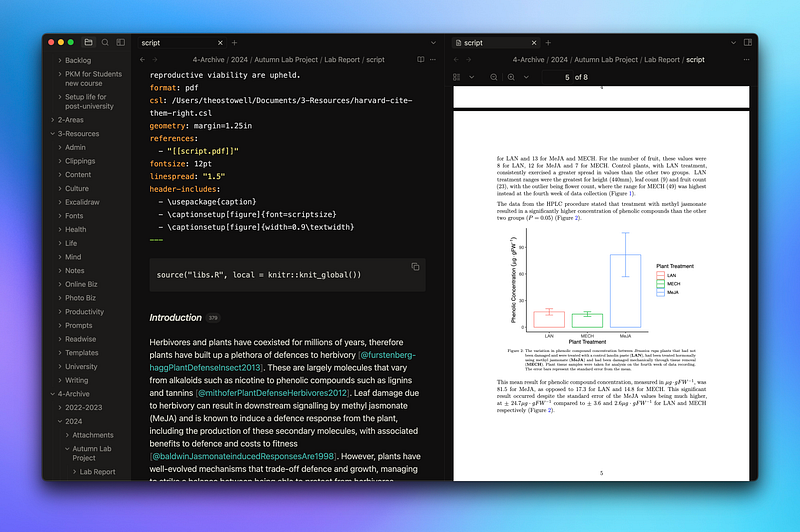
Task: Open the Lab Report folder in sidebar
Action: [97, 472]
